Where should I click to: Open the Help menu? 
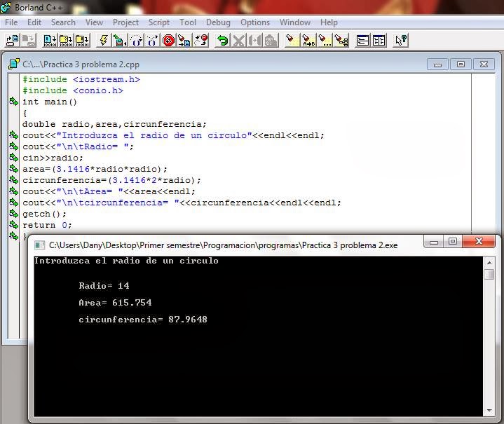(x=329, y=22)
